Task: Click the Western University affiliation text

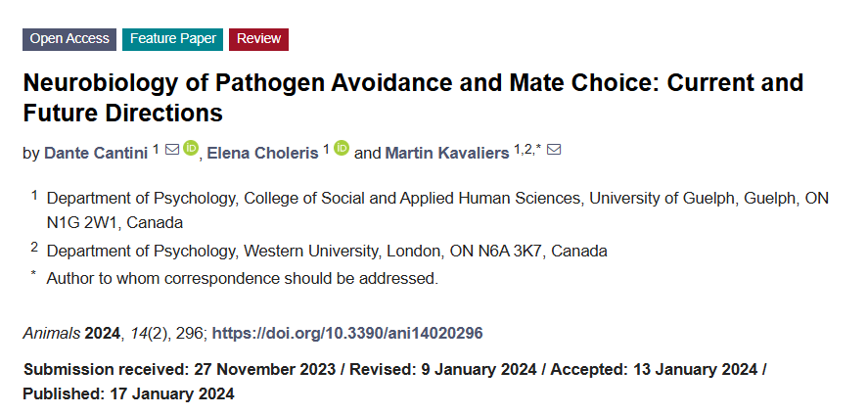Action: click(x=327, y=251)
